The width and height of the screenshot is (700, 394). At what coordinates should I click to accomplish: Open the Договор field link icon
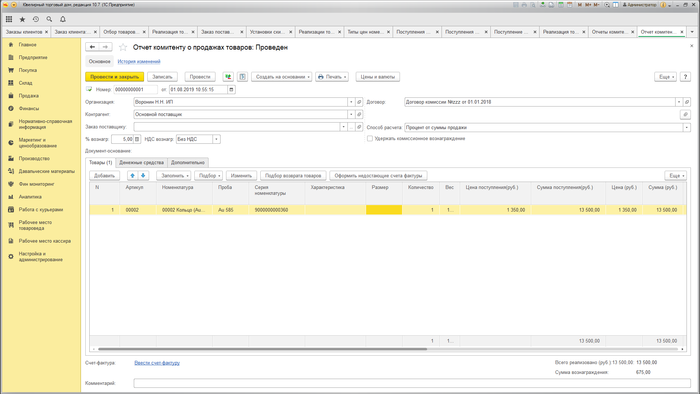[x=687, y=102]
